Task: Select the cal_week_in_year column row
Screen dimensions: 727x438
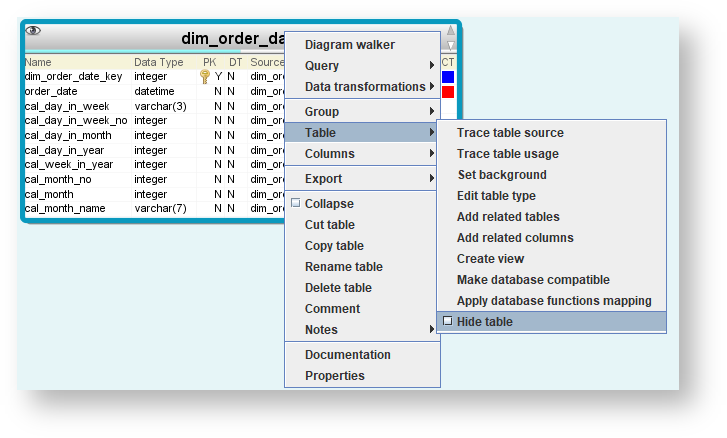Action: coord(154,165)
